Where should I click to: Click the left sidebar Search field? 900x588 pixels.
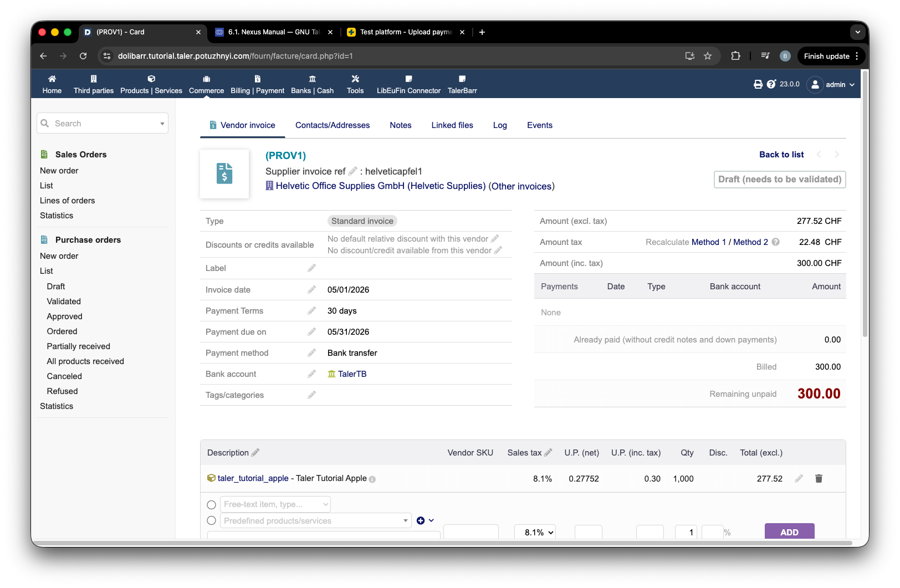point(103,123)
